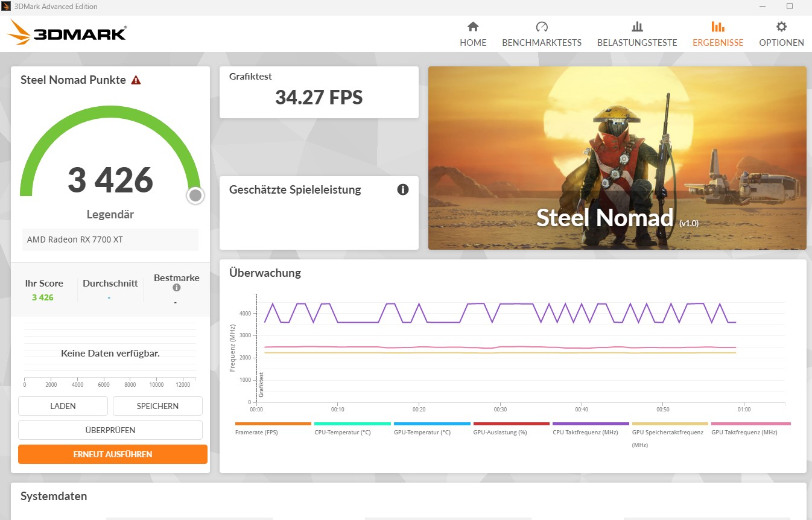This screenshot has height=520, width=812.
Task: Click the Keine Daten verfügbar message
Action: point(110,354)
